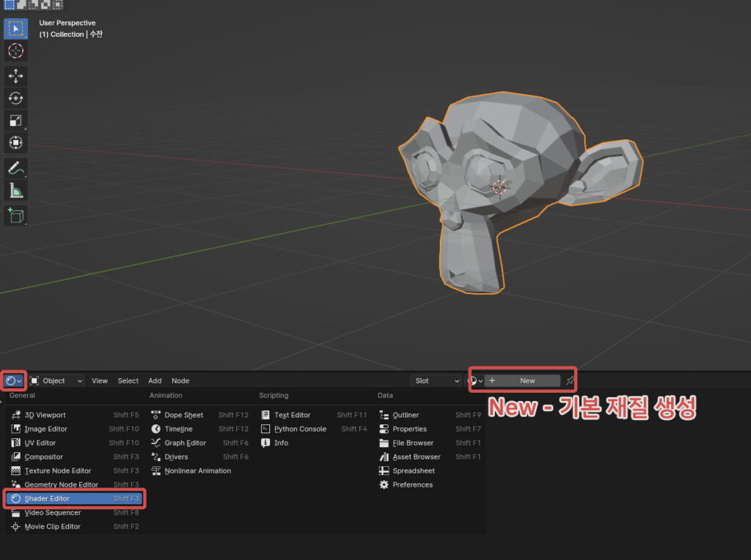The height and width of the screenshot is (560, 751).
Task: Select the Add Cube tool
Action: click(15, 215)
